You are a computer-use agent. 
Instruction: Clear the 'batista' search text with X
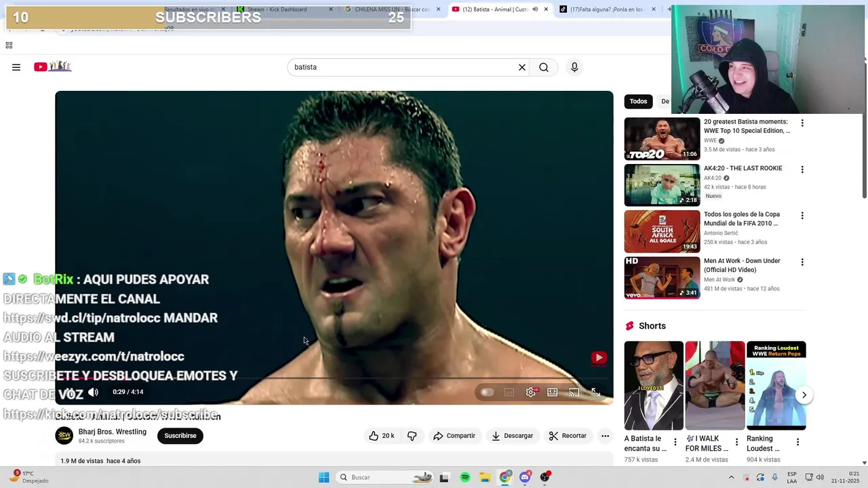(522, 67)
